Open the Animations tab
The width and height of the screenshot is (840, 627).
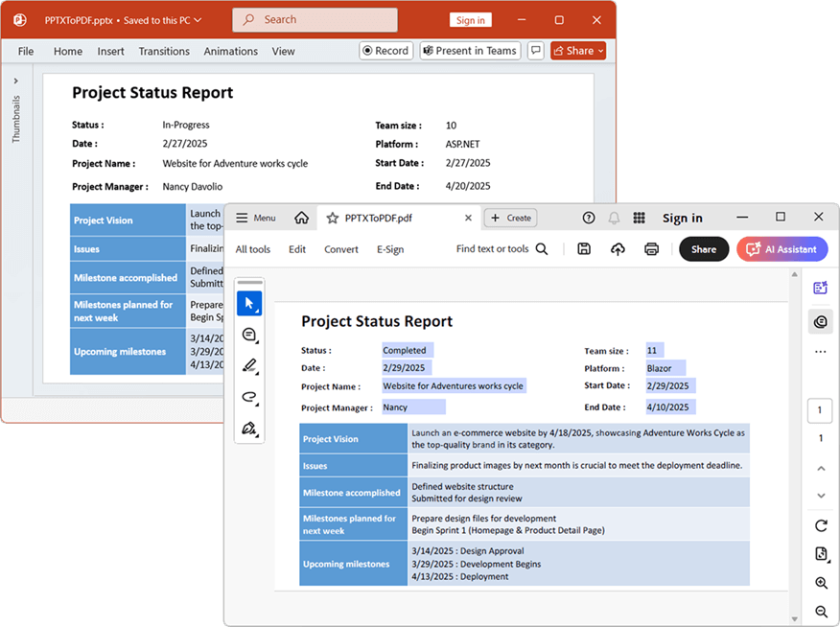pyautogui.click(x=230, y=52)
